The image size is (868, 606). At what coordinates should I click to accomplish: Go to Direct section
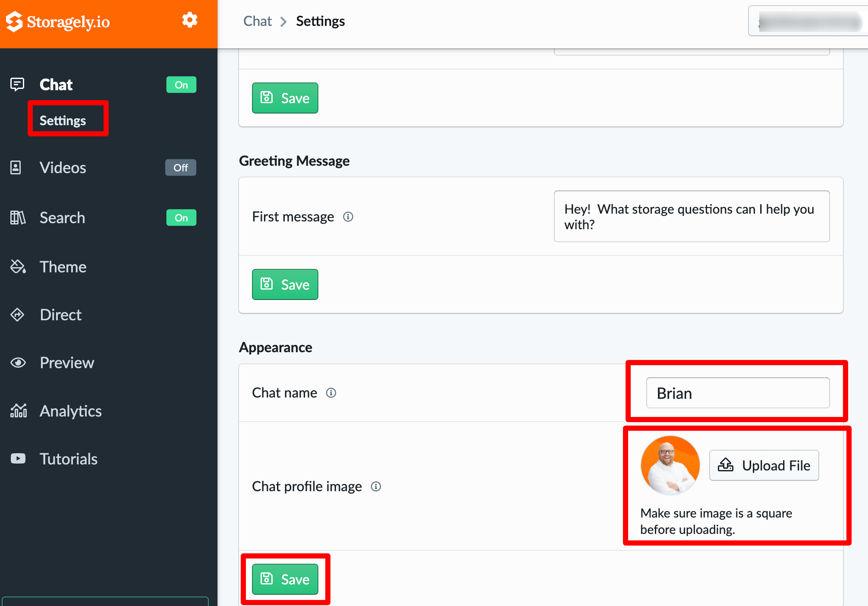pyautogui.click(x=61, y=315)
